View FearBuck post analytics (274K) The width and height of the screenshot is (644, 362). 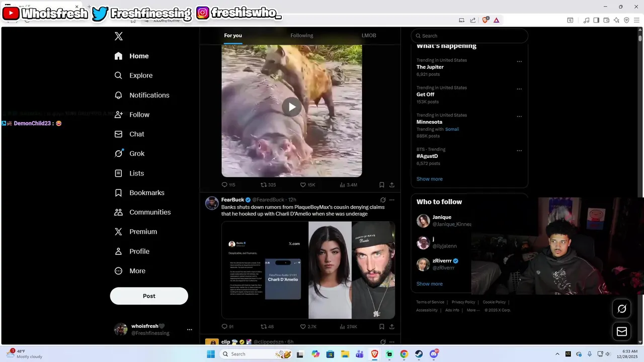point(348,326)
